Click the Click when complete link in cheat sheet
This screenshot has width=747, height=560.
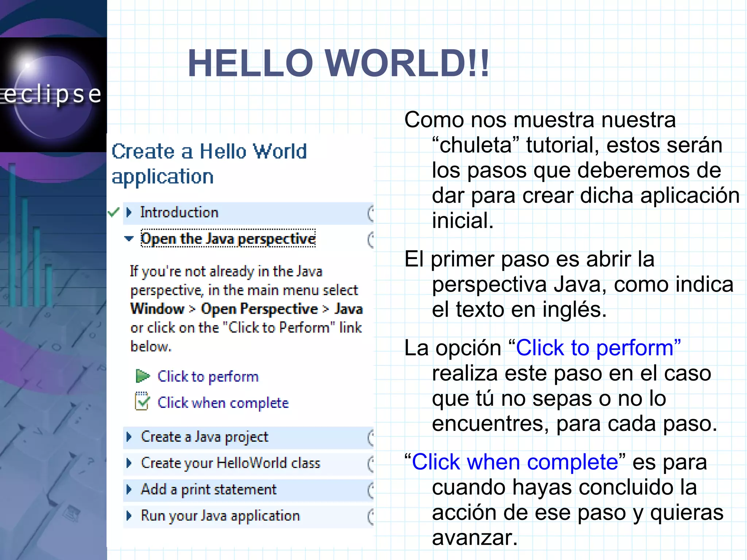tap(223, 403)
